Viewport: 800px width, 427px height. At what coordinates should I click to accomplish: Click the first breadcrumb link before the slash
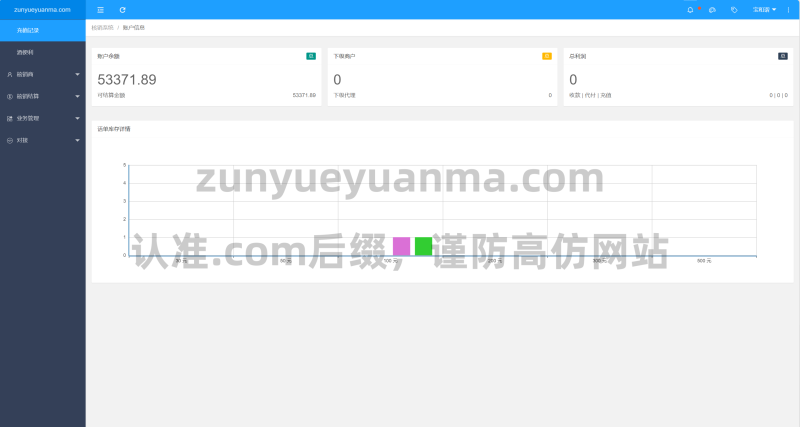tap(102, 28)
